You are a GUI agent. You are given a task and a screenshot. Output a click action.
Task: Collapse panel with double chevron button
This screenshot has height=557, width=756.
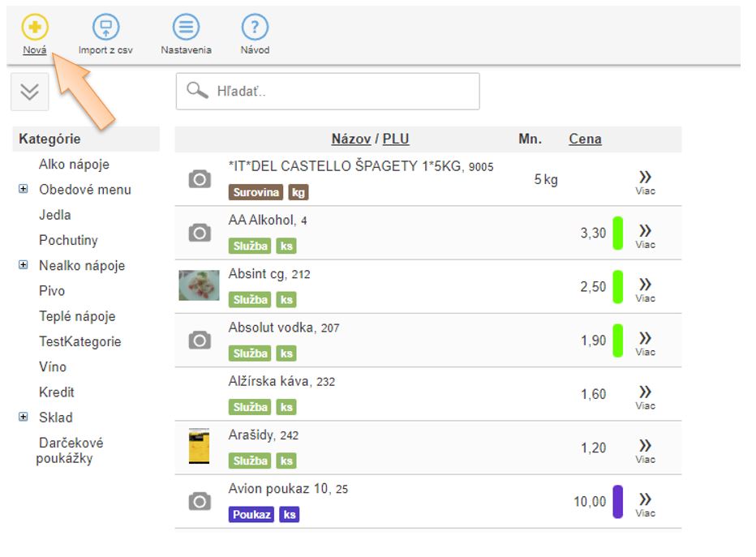pos(30,92)
